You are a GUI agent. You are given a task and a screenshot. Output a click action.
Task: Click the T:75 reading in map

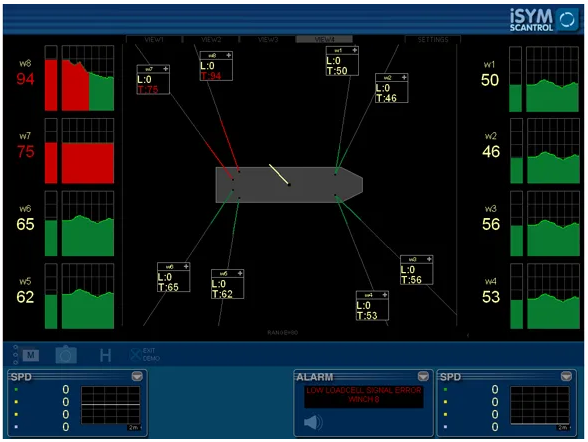point(148,89)
